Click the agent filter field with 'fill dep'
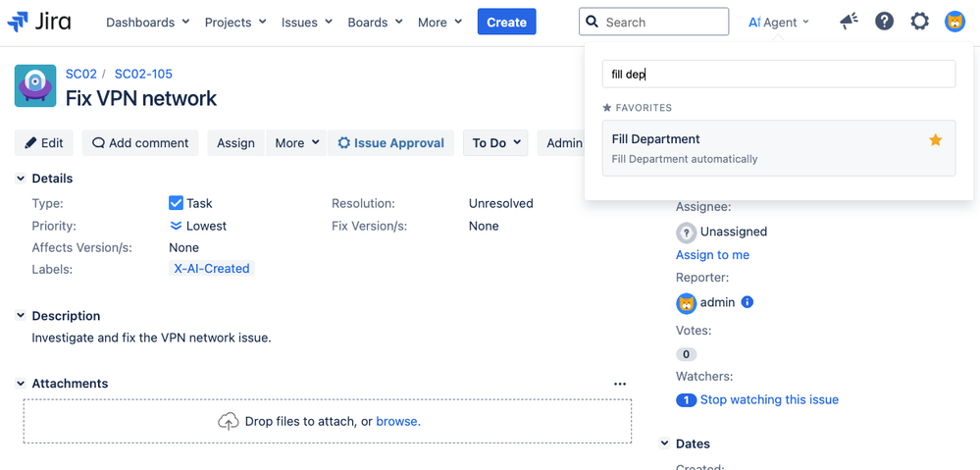980x470 pixels. click(779, 75)
